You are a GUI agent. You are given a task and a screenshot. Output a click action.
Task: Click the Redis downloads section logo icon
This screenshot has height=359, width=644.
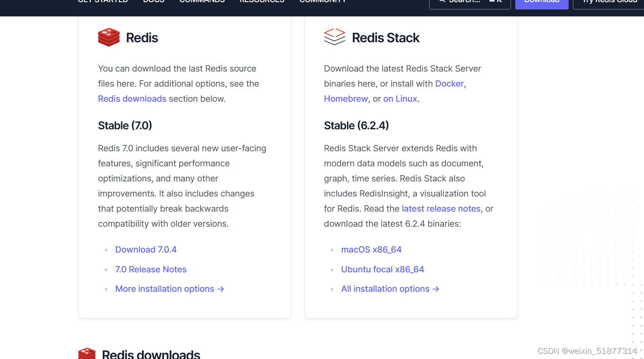(87, 353)
